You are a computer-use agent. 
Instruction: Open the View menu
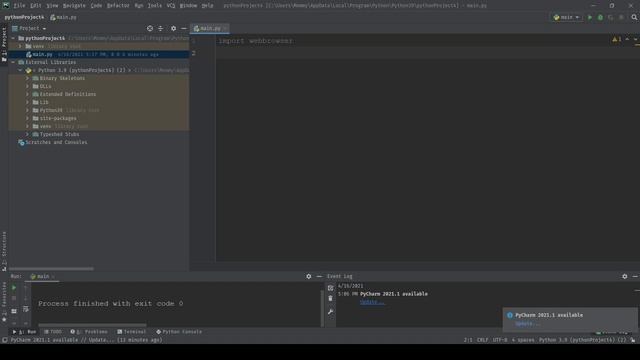52,6
